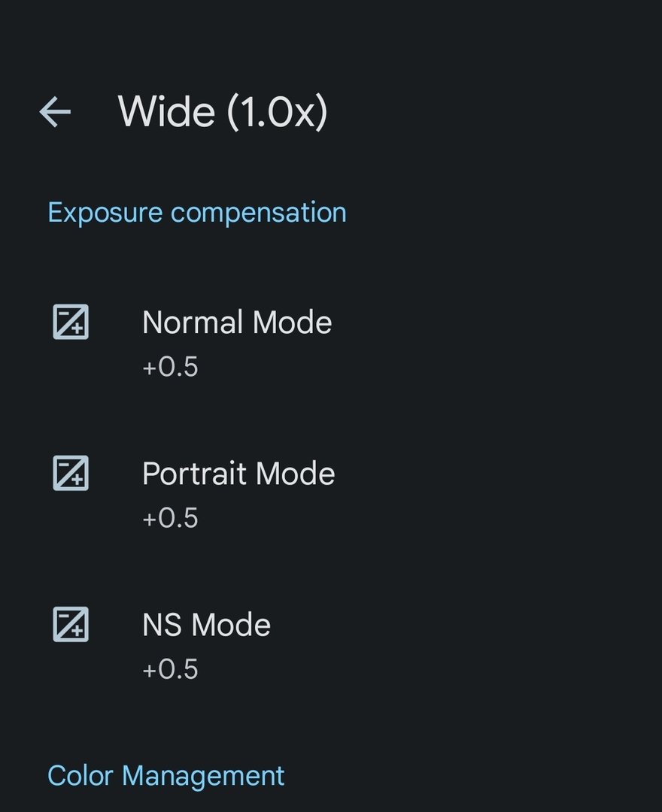This screenshot has width=662, height=812.
Task: Return to previous screen via left arrow
Action: pos(55,112)
